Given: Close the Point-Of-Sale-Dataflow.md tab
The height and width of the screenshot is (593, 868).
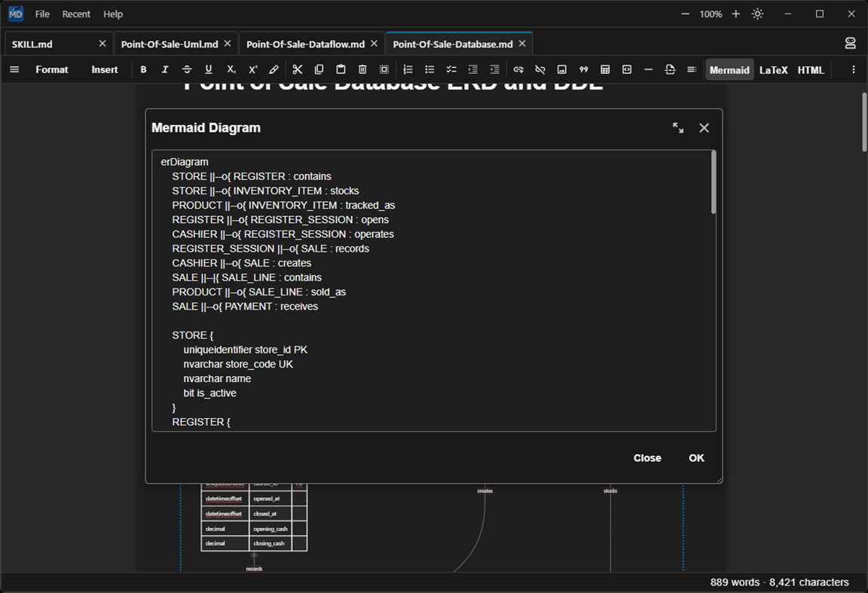Looking at the screenshot, I should (374, 44).
